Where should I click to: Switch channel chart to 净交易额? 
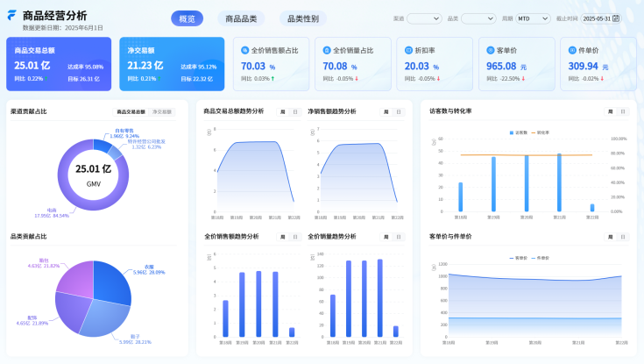(163, 112)
